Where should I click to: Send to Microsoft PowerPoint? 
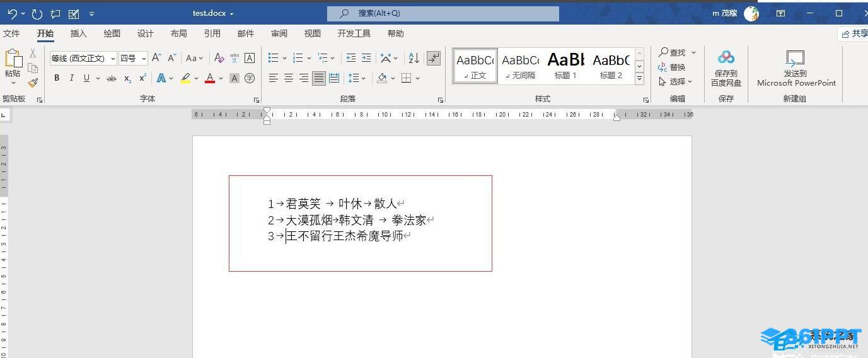pyautogui.click(x=796, y=68)
